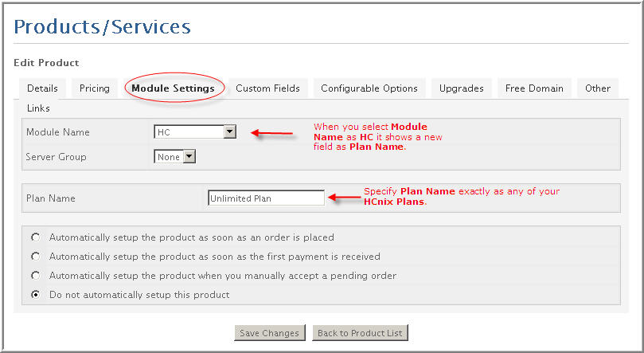Choose do not automatically setup this product
The width and height of the screenshot is (644, 353).
(x=36, y=295)
